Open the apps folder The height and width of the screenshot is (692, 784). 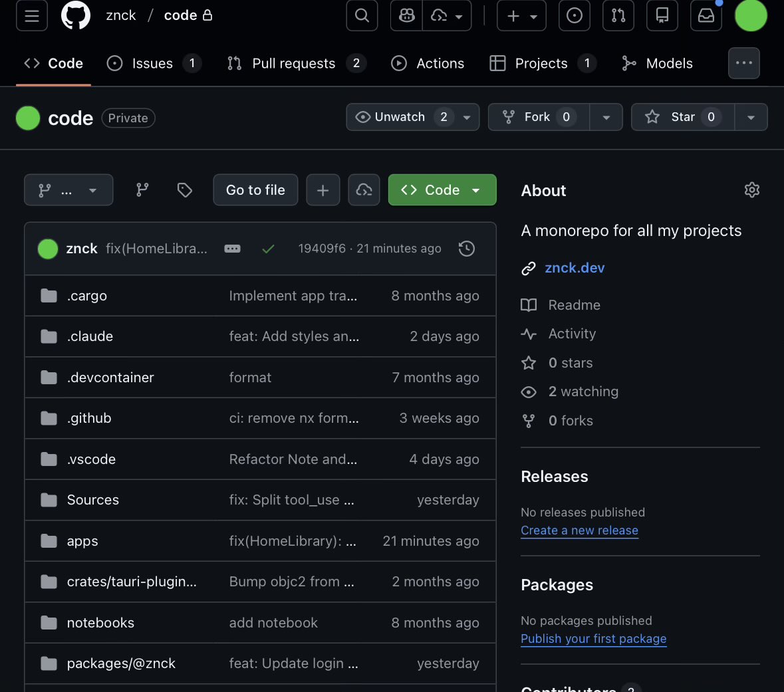(x=82, y=541)
